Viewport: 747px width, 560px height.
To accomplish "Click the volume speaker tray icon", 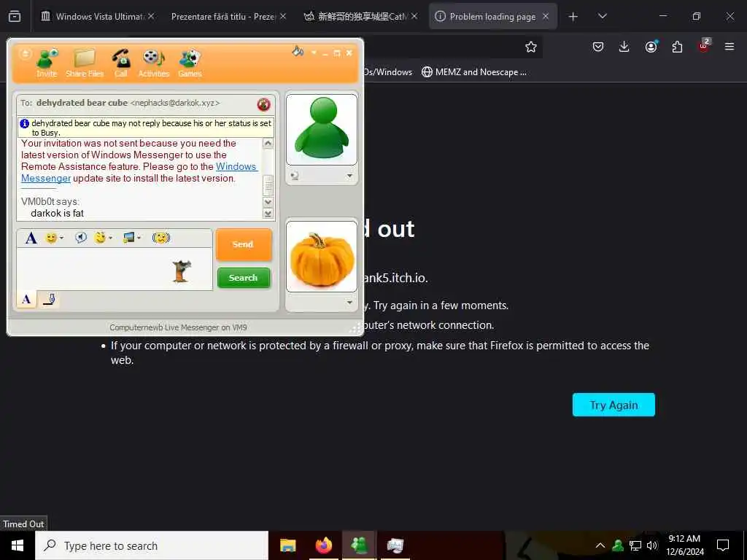I will coord(652,545).
